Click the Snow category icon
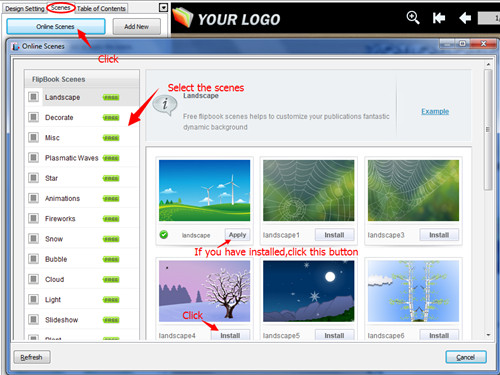Image resolution: width=500 pixels, height=375 pixels. click(x=33, y=239)
